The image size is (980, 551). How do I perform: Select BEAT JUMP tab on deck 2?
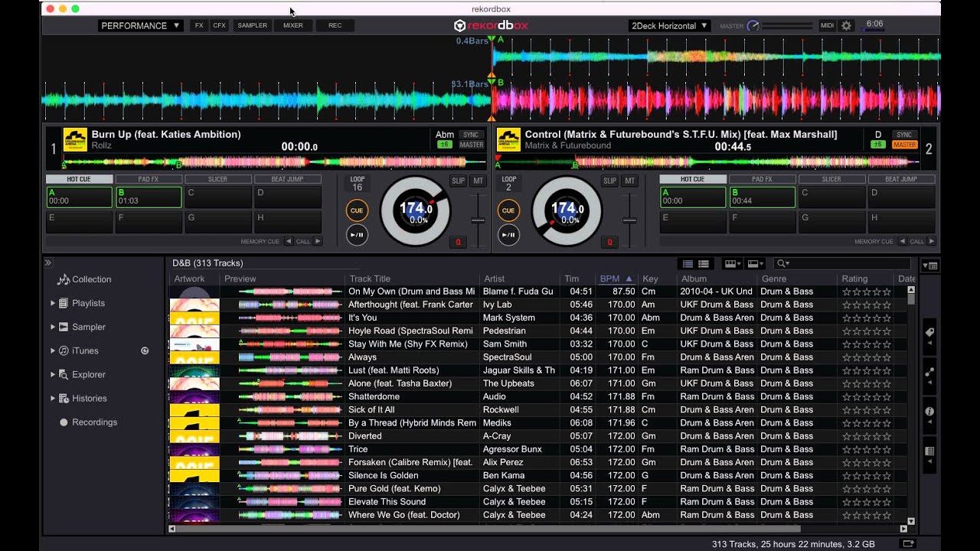[x=901, y=179]
